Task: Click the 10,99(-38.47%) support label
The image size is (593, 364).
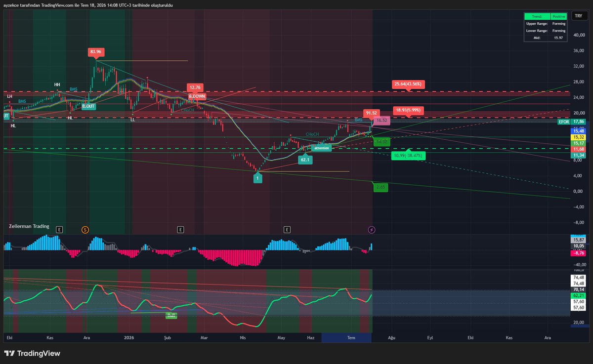Action: coord(408,156)
